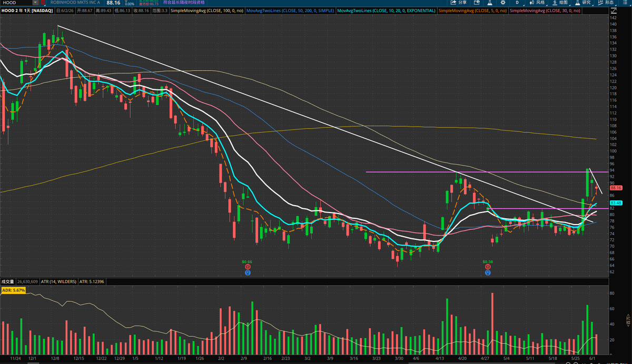Select the MovAvgTwoLines EXPONENTIAL study label
This screenshot has width=632, height=364.
pos(386,11)
